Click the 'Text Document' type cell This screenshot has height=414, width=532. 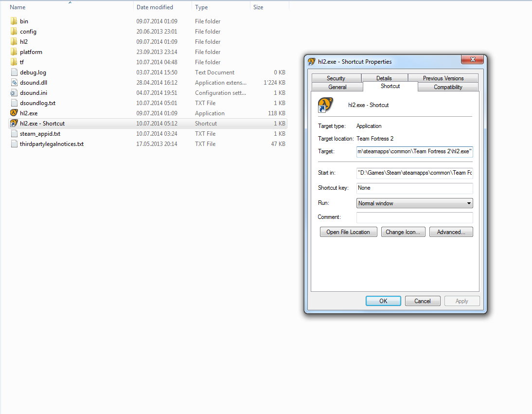point(214,72)
